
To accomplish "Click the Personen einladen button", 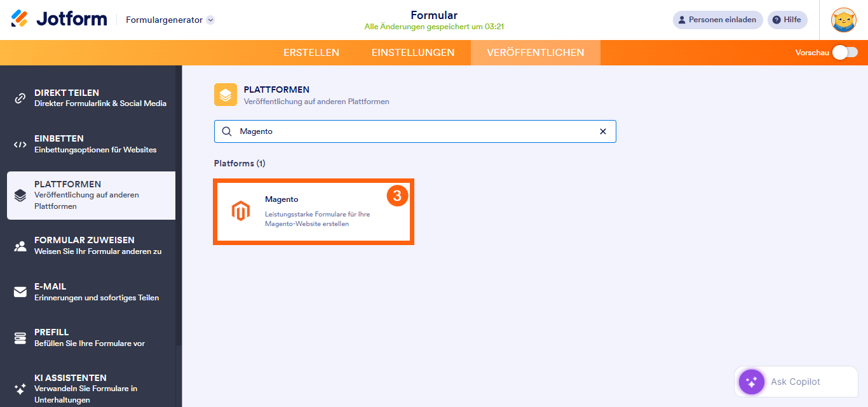I will 717,20.
